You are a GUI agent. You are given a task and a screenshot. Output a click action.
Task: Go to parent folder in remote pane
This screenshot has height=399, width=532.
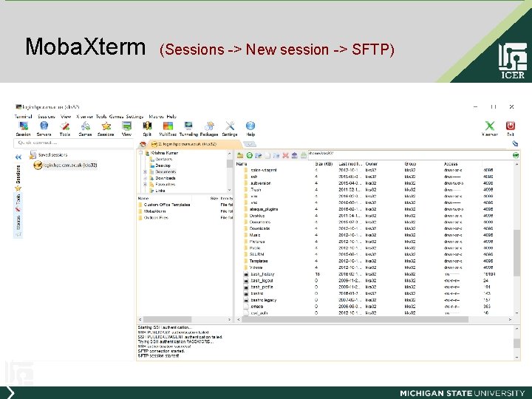coord(240,155)
